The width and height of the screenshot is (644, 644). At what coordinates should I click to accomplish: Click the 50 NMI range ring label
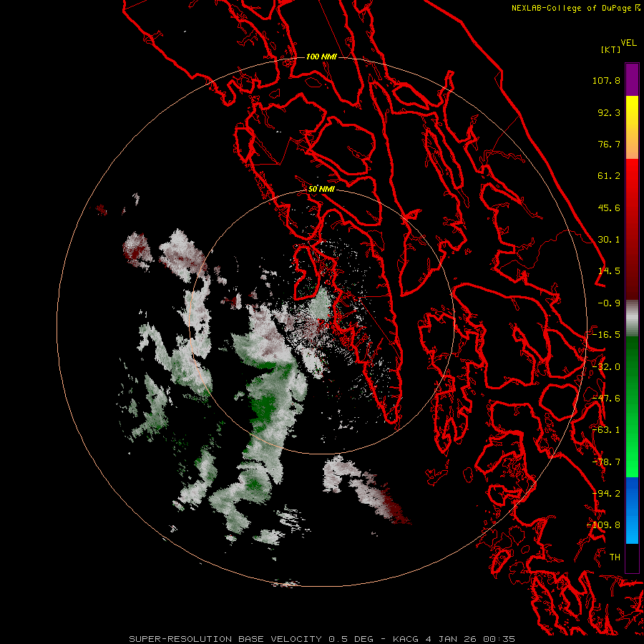click(x=321, y=189)
